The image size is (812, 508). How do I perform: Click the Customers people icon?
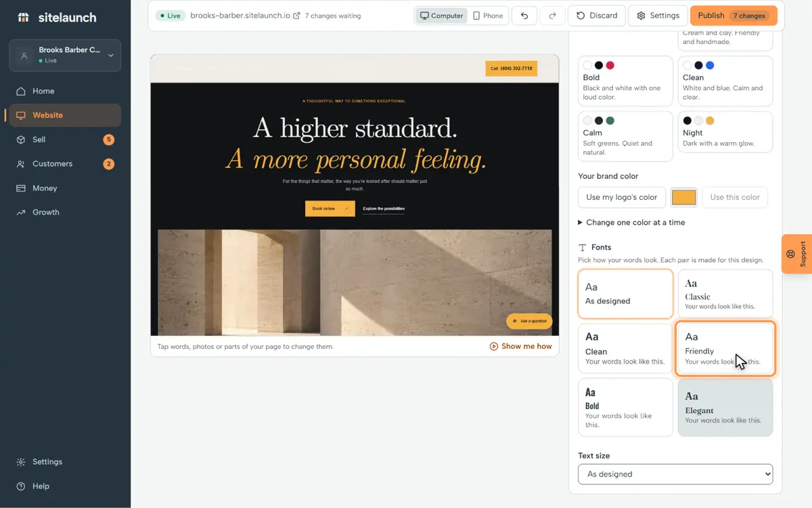tap(21, 164)
